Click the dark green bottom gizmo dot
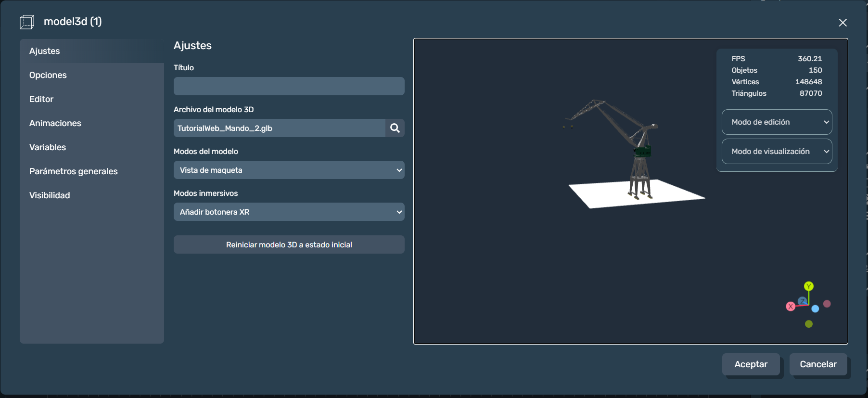868x398 pixels. coord(809,324)
